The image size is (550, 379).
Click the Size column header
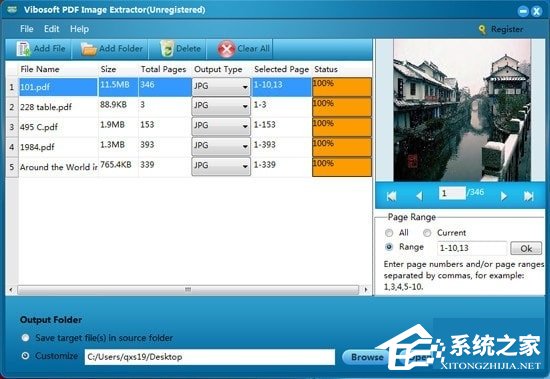point(108,69)
